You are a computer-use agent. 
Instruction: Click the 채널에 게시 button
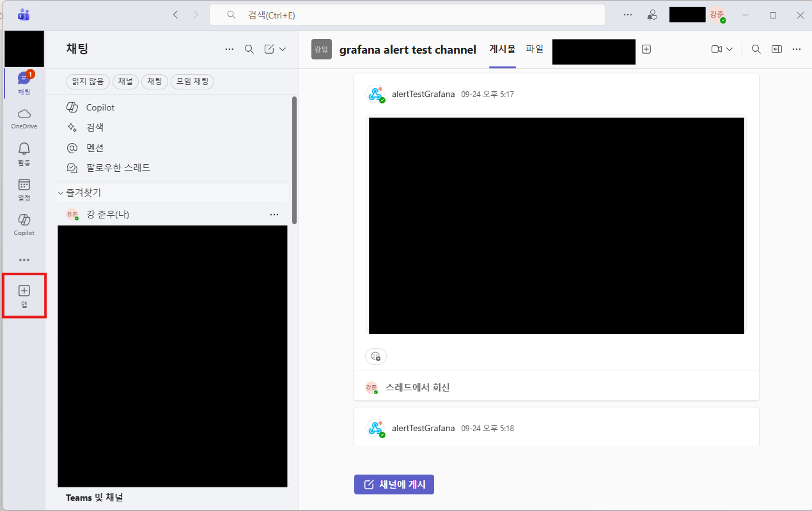[x=394, y=484]
